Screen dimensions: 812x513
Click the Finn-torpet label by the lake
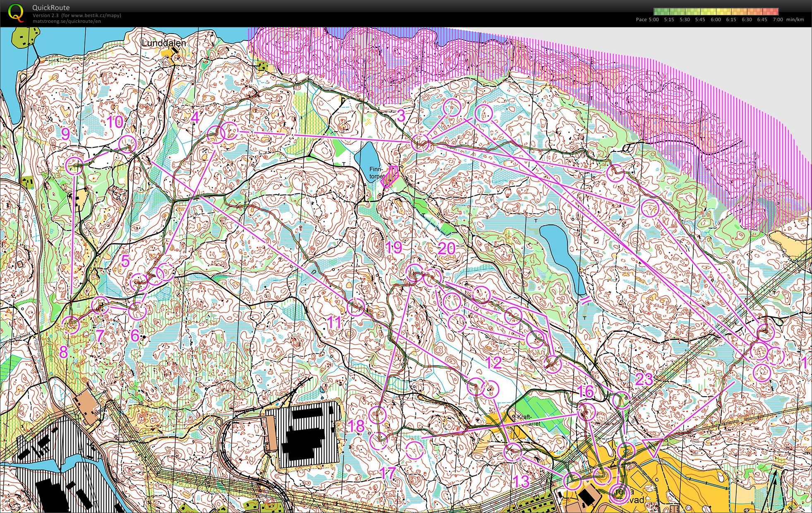(377, 172)
